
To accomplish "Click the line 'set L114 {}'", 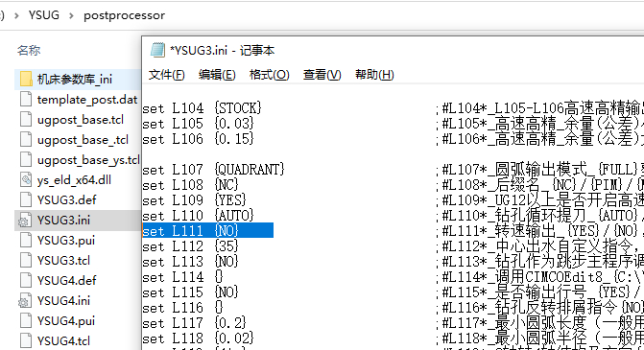I will coord(182,277).
